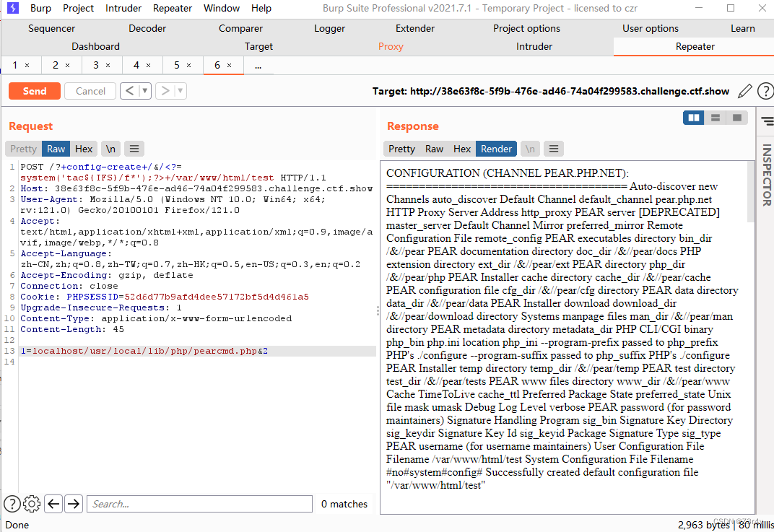Click the response pane vertical scrollbar
Image resolution: width=774 pixels, height=532 pixels.
pos(750,191)
